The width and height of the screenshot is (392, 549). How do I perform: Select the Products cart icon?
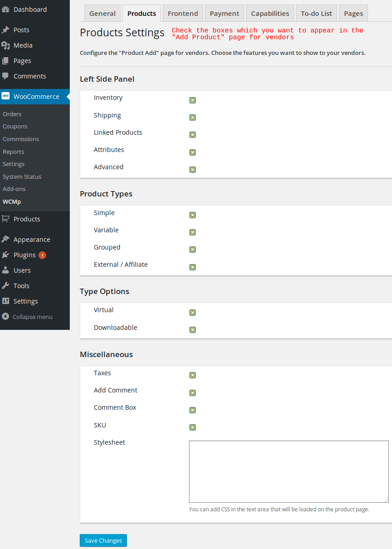pos(5,219)
